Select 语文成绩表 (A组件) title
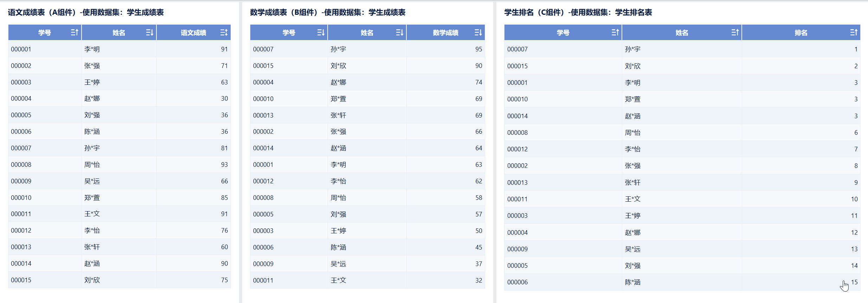The image size is (868, 303). 86,12
